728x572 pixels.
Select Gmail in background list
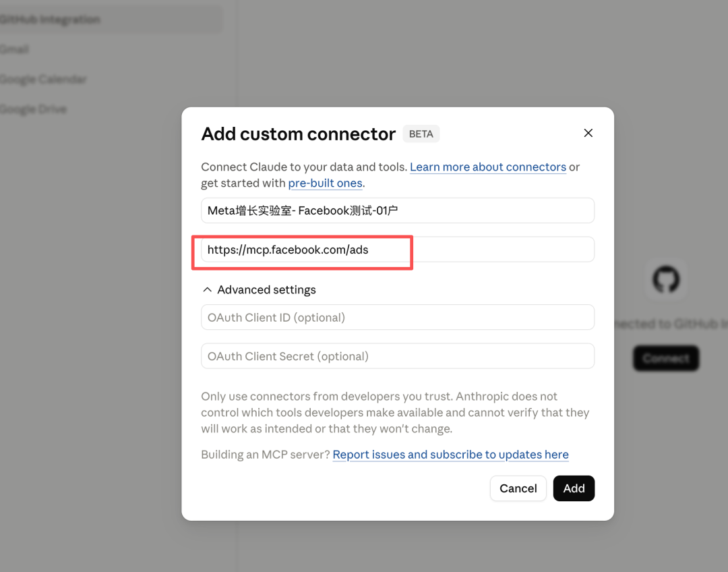[x=14, y=49]
